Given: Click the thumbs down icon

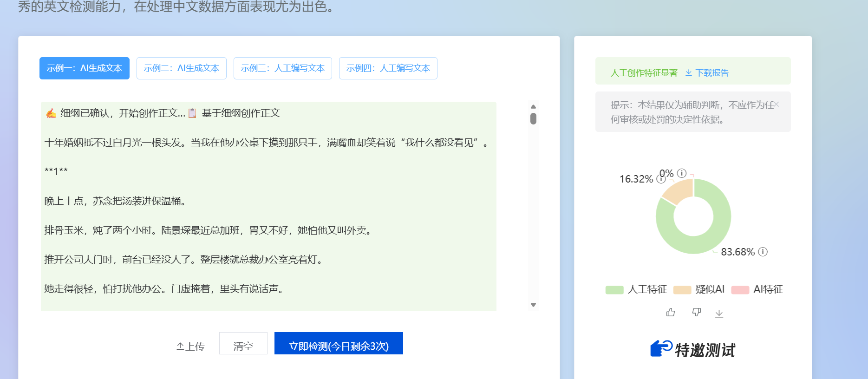Looking at the screenshot, I should coord(696,312).
